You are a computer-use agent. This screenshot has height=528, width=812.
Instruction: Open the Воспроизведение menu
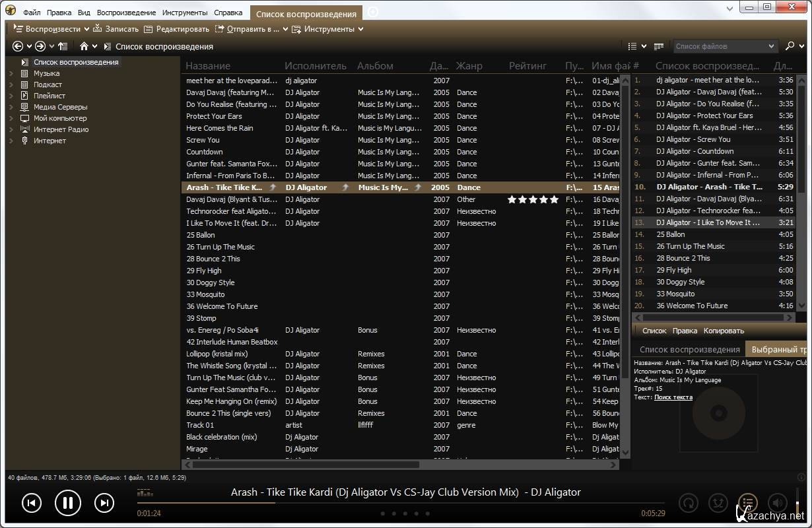[x=126, y=13]
